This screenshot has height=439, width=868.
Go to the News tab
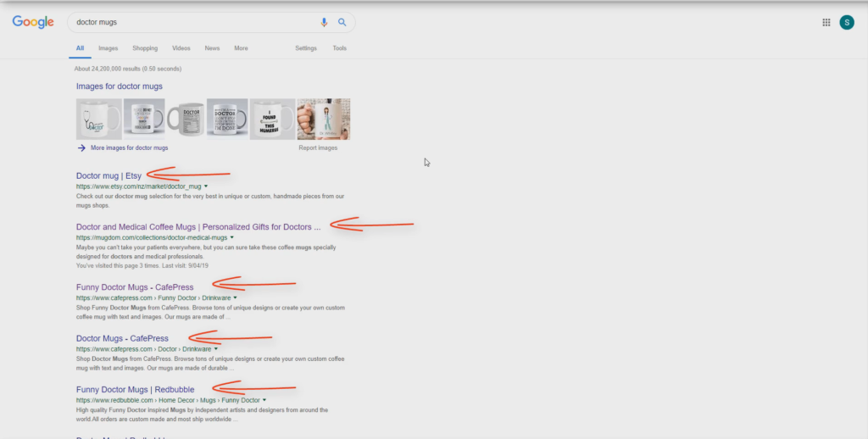pos(212,48)
